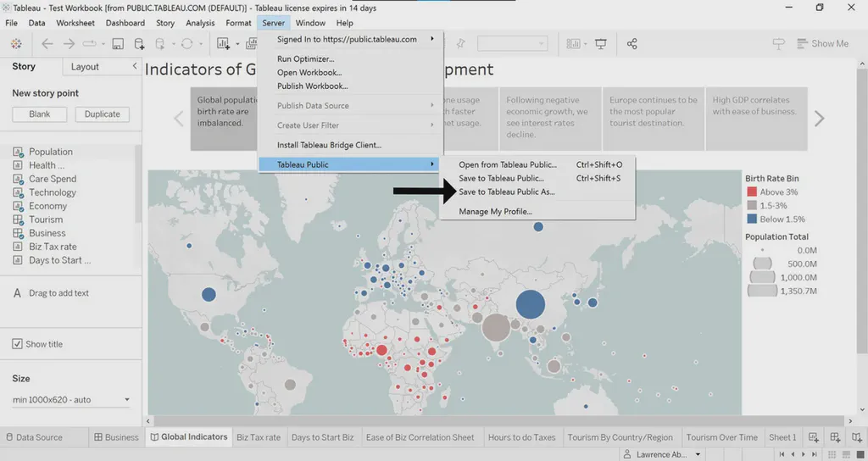The width and height of the screenshot is (868, 461).
Task: Open the empty toolbar combo box
Action: point(513,44)
